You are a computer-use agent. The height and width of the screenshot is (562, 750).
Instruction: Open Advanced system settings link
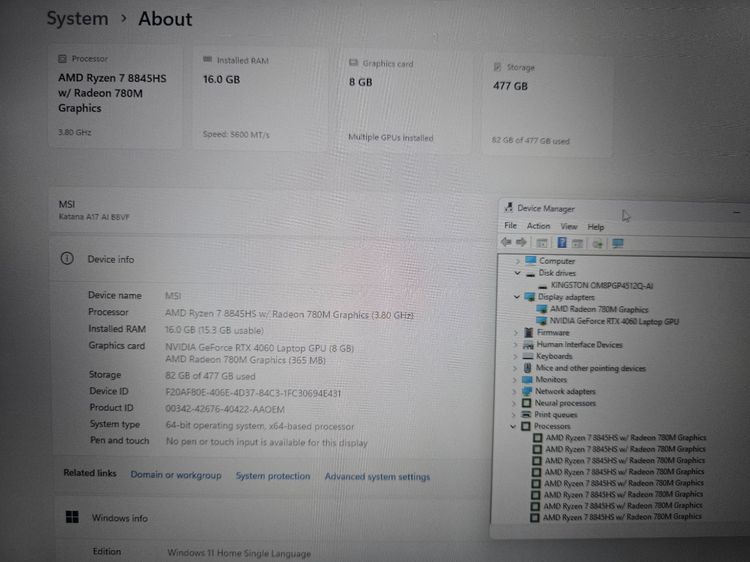377,477
